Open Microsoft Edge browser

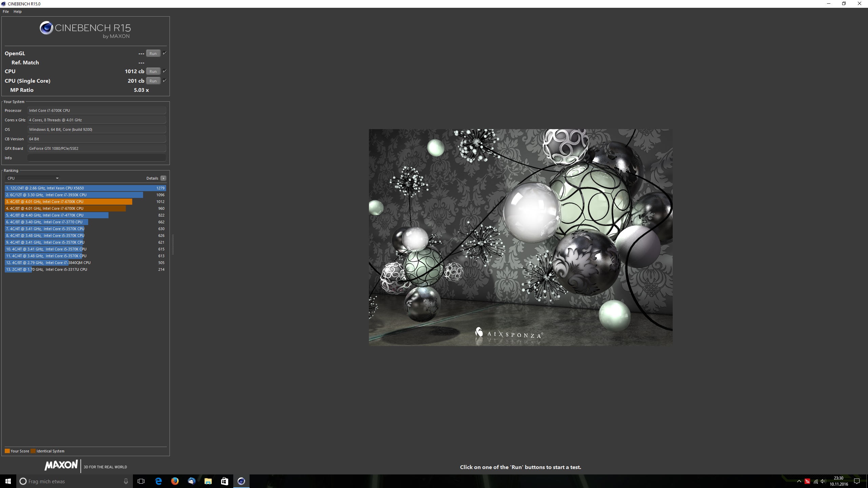[158, 481]
